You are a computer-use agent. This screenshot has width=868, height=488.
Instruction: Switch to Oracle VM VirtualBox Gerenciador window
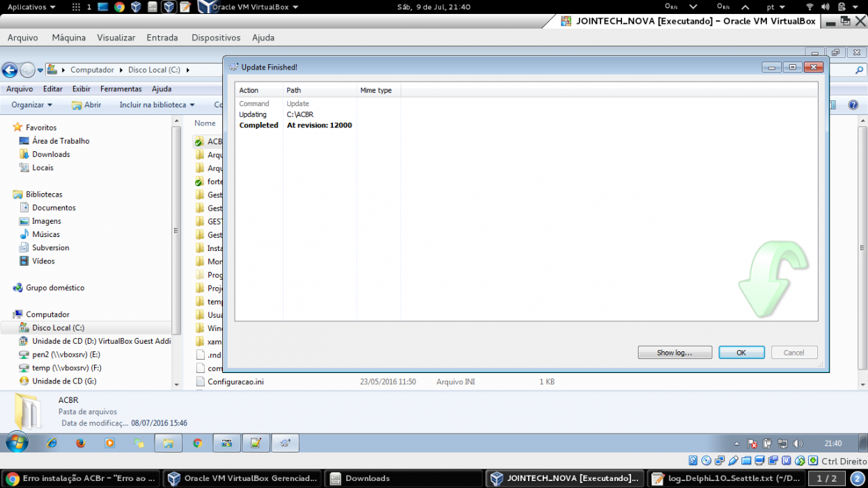pos(243,478)
